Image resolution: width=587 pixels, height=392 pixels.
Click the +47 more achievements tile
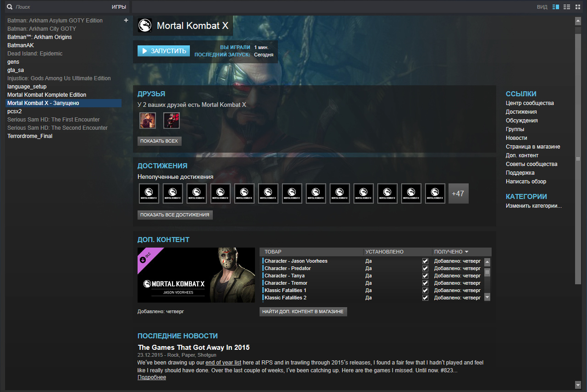click(458, 193)
